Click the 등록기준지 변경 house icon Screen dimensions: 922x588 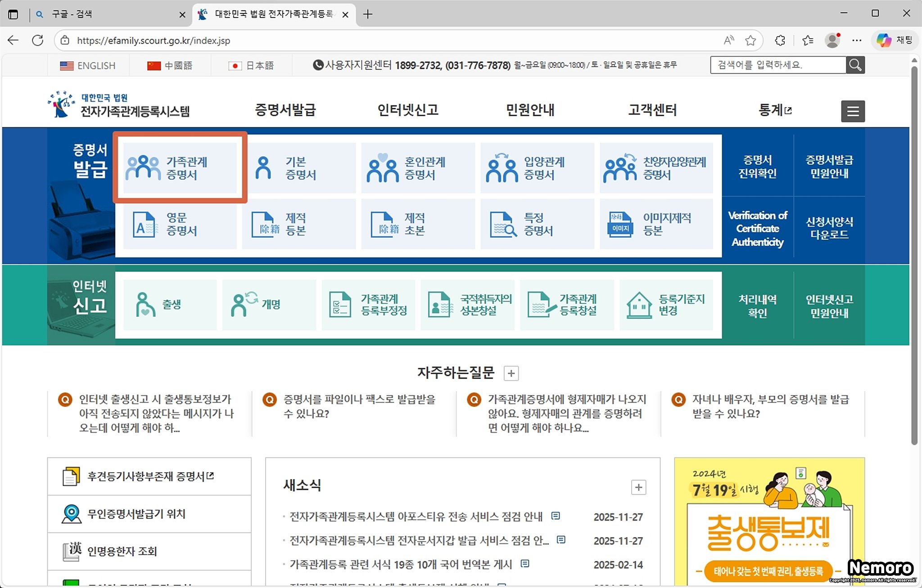click(x=639, y=305)
